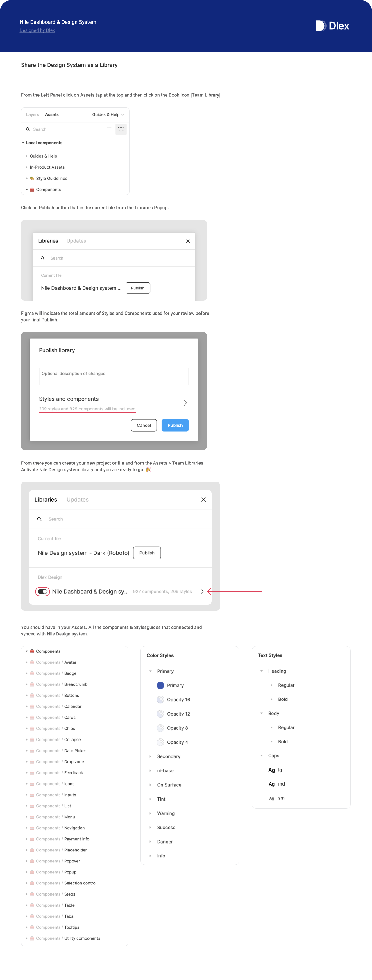
Task: Expand the In-Product Assets folder
Action: click(27, 167)
